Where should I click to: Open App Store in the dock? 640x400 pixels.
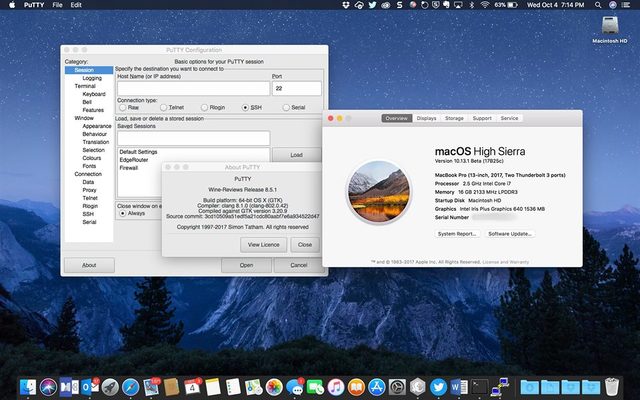click(377, 387)
